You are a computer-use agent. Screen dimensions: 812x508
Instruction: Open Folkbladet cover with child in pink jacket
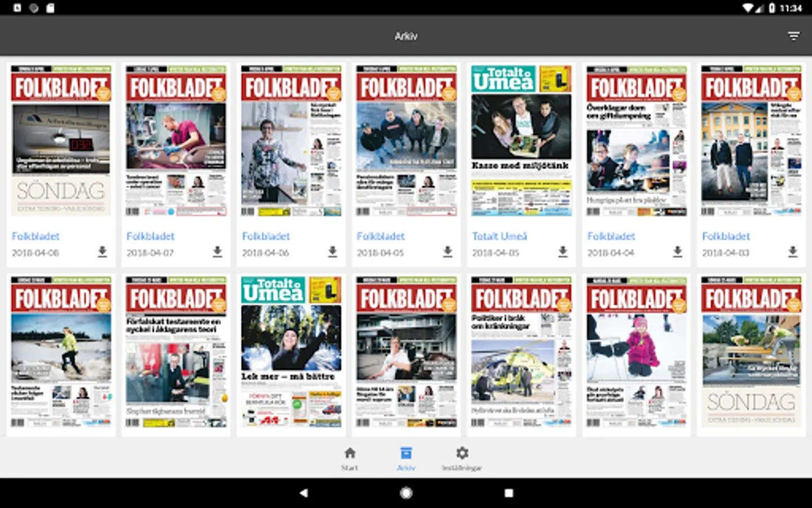(636, 352)
